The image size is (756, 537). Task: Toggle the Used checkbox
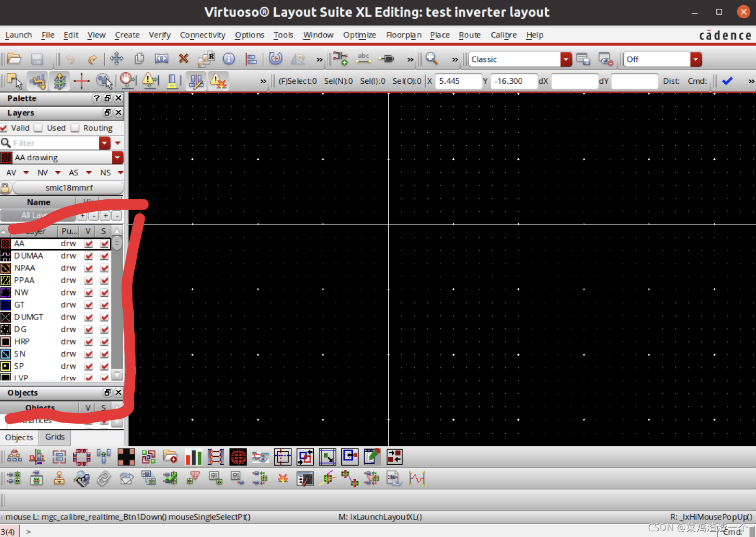point(38,128)
